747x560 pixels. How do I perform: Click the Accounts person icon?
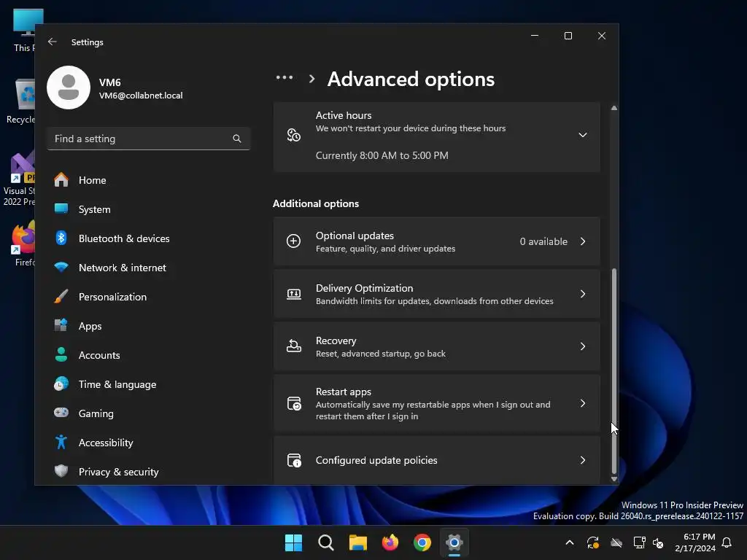tap(61, 354)
